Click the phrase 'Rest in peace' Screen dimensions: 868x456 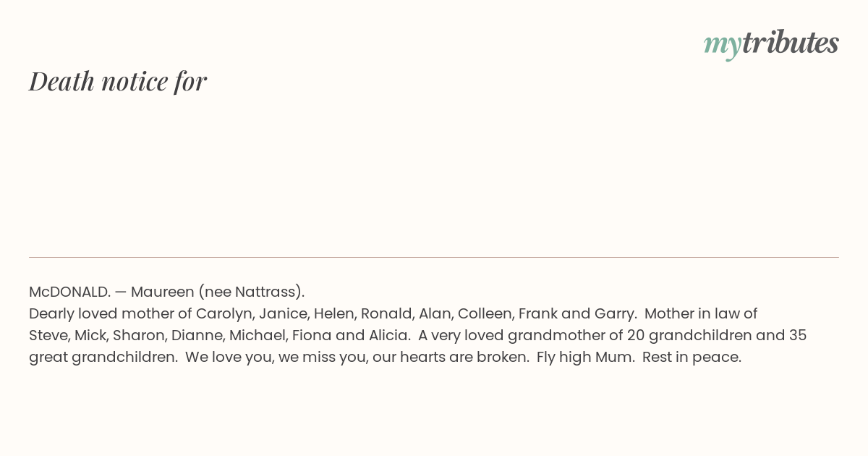(689, 357)
